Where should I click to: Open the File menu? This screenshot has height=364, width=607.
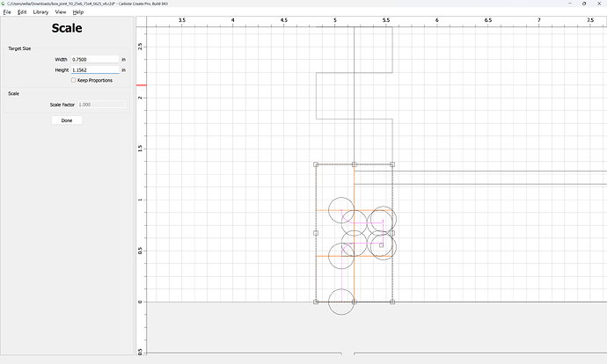(x=7, y=12)
